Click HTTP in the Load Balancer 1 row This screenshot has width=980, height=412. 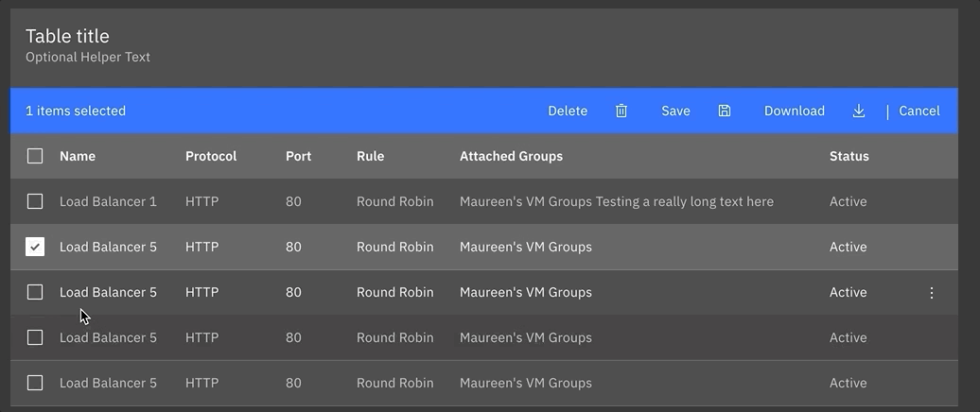(x=201, y=201)
